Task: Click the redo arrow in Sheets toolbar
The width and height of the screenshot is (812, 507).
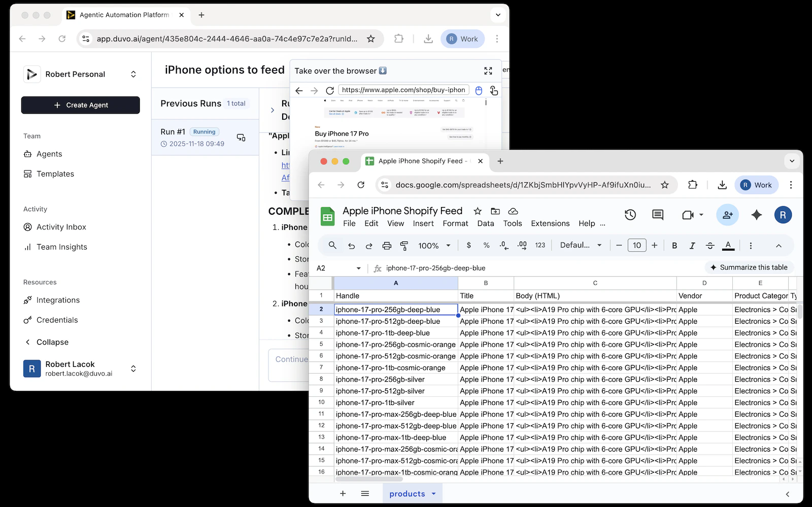Action: 369,246
